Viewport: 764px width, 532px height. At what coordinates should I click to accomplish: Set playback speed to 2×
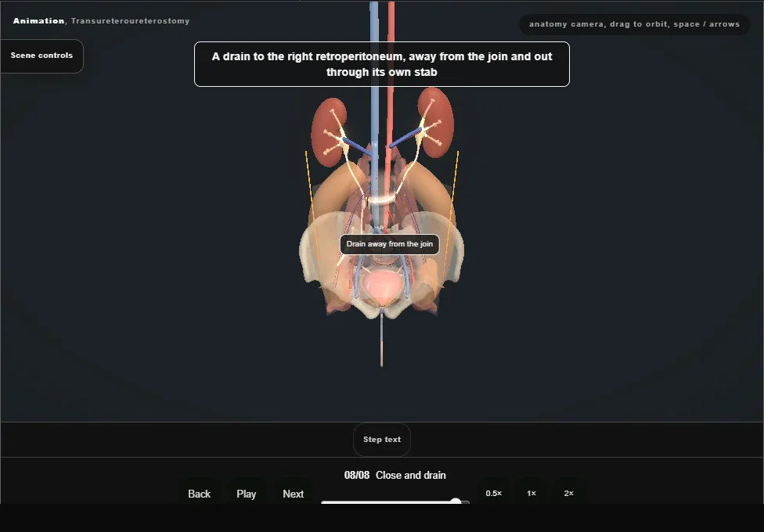(568, 493)
